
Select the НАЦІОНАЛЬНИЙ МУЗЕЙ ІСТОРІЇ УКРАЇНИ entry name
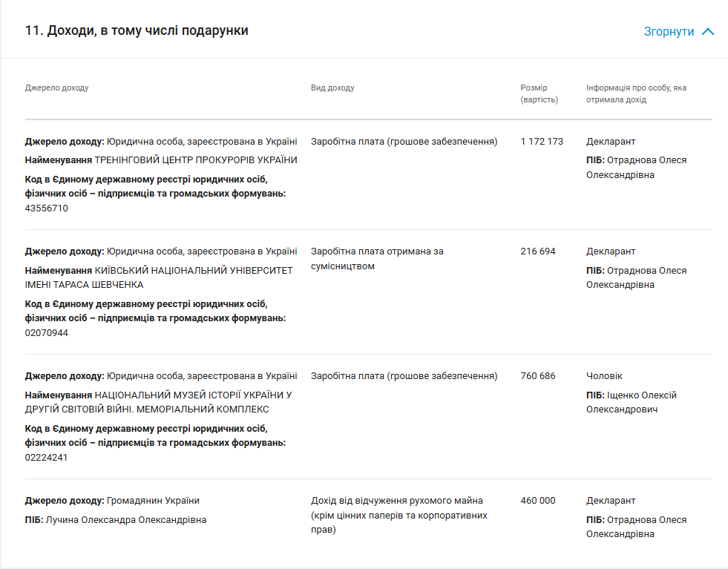[x=193, y=395]
